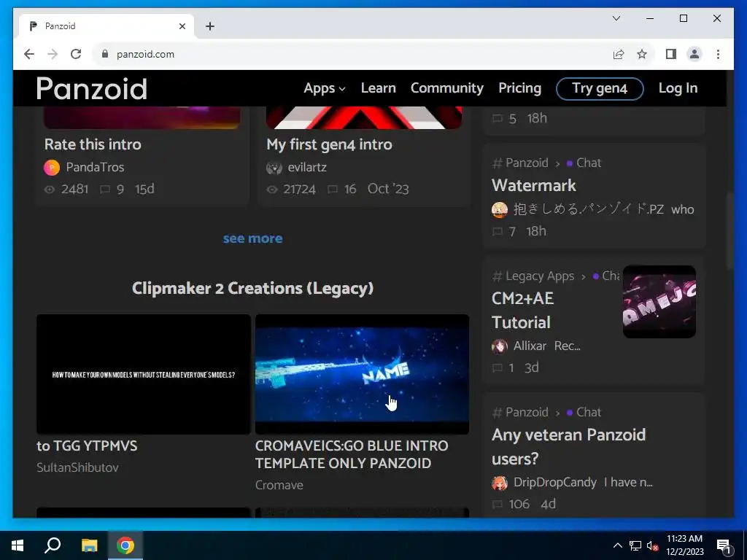Open the Community page
The height and width of the screenshot is (560, 747).
[447, 88]
